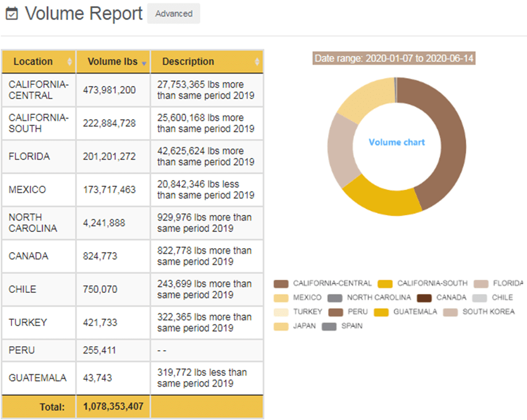The width and height of the screenshot is (527, 420).
Task: Click volume value 4,241,888
Action: pyautogui.click(x=104, y=223)
